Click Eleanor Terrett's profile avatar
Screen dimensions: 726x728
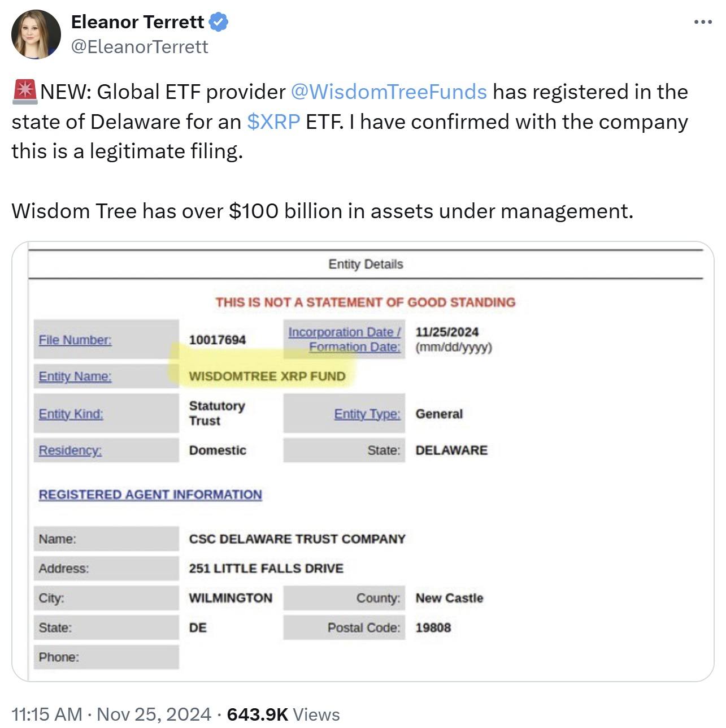point(35,34)
